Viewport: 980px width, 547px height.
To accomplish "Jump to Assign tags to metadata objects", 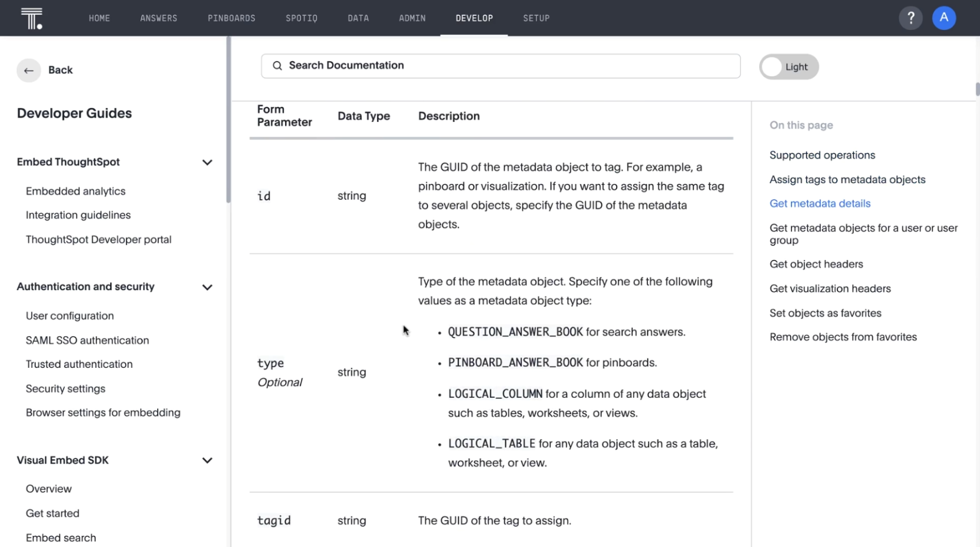I will coord(847,180).
